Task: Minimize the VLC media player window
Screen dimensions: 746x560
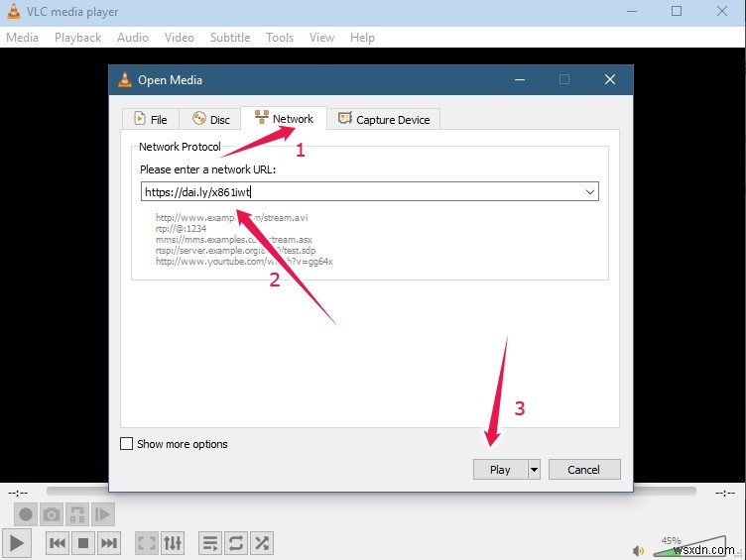Action: click(x=632, y=11)
